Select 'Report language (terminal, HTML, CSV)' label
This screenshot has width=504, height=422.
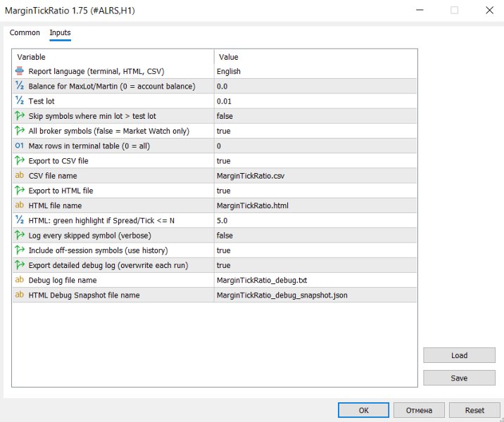pyautogui.click(x=96, y=71)
